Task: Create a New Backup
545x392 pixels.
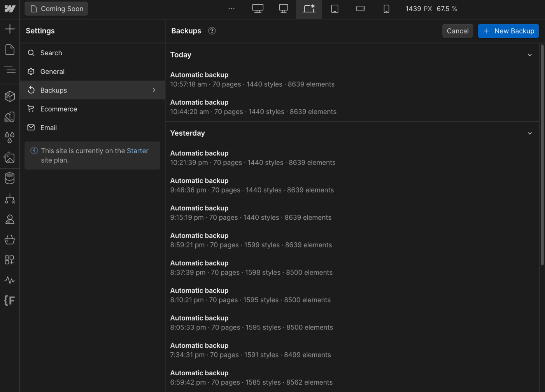Action: coord(508,31)
